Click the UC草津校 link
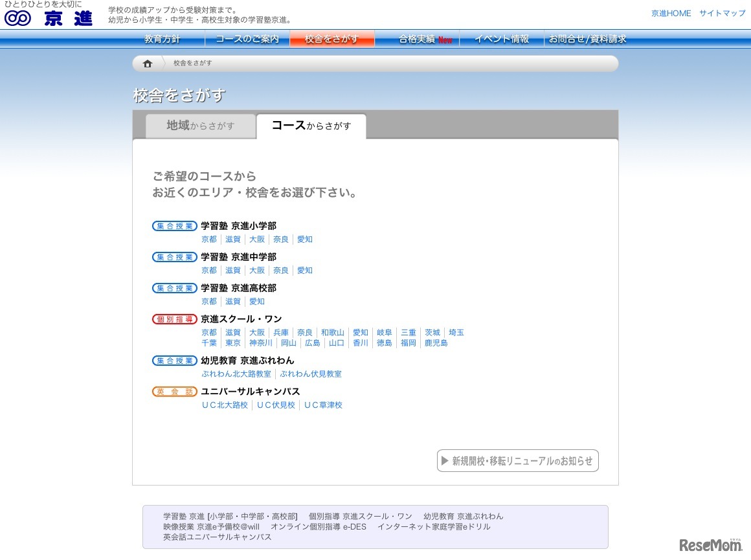 pos(323,405)
